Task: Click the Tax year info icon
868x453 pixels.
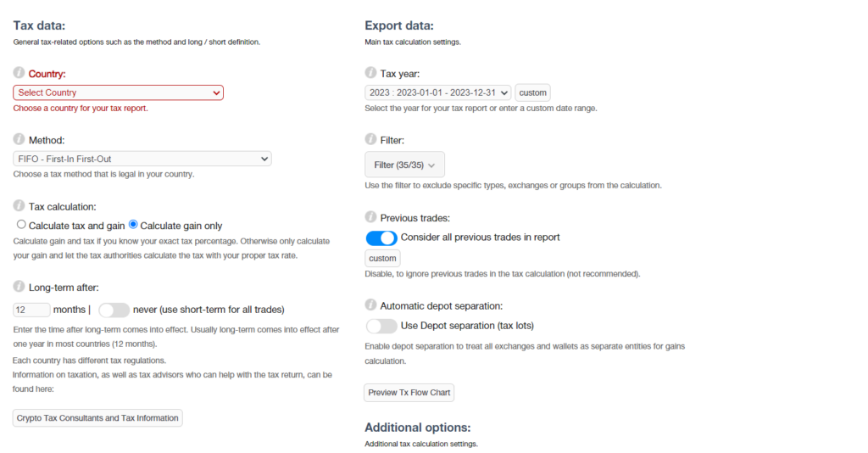Action: pos(370,73)
